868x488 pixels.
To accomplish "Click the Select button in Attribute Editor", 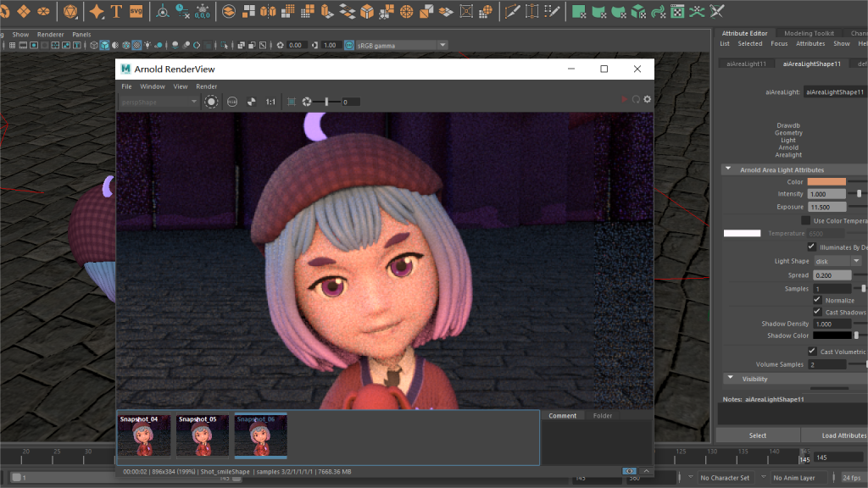I will [x=757, y=435].
